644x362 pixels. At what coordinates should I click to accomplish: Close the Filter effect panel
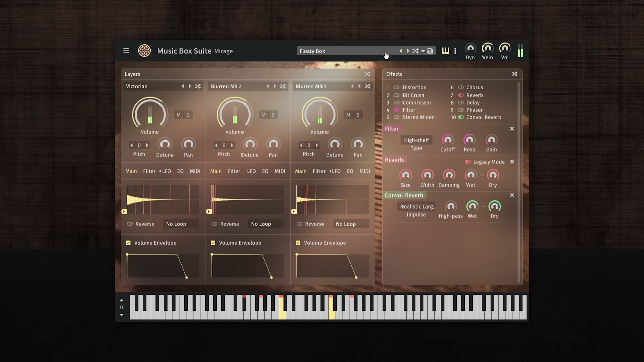[x=512, y=129]
